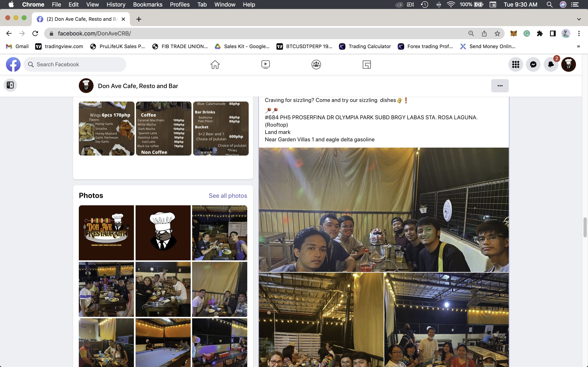The height and width of the screenshot is (367, 588).
Task: Click the MetaMask fox extension icon
Action: 513,33
